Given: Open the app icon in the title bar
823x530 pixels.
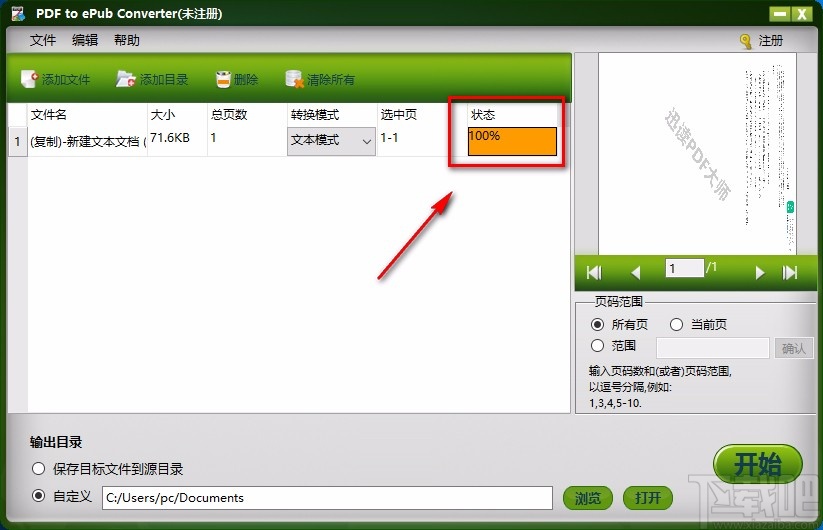Looking at the screenshot, I should coord(18,14).
